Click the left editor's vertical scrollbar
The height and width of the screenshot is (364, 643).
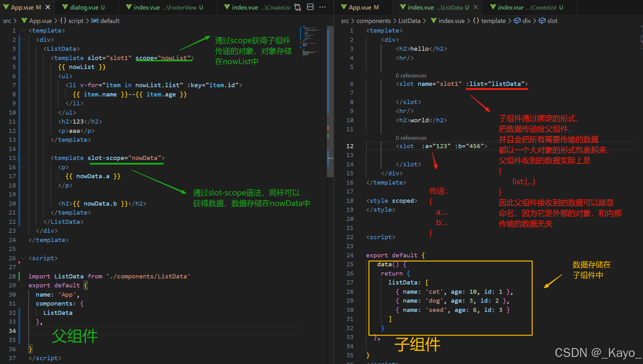pyautogui.click(x=330, y=102)
